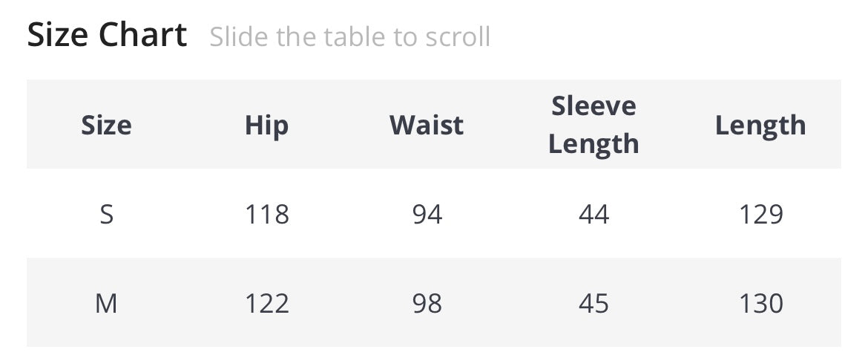Select the S size row label

click(x=106, y=215)
